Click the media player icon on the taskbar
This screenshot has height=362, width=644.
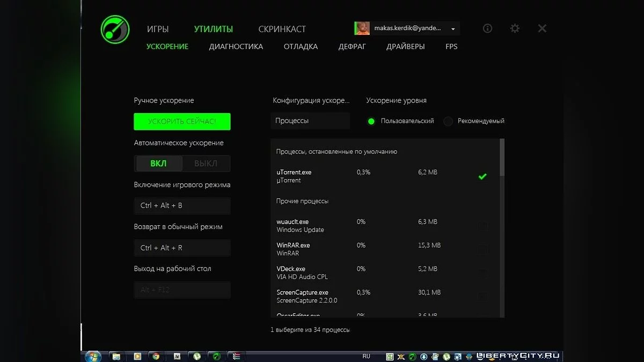coord(137,356)
